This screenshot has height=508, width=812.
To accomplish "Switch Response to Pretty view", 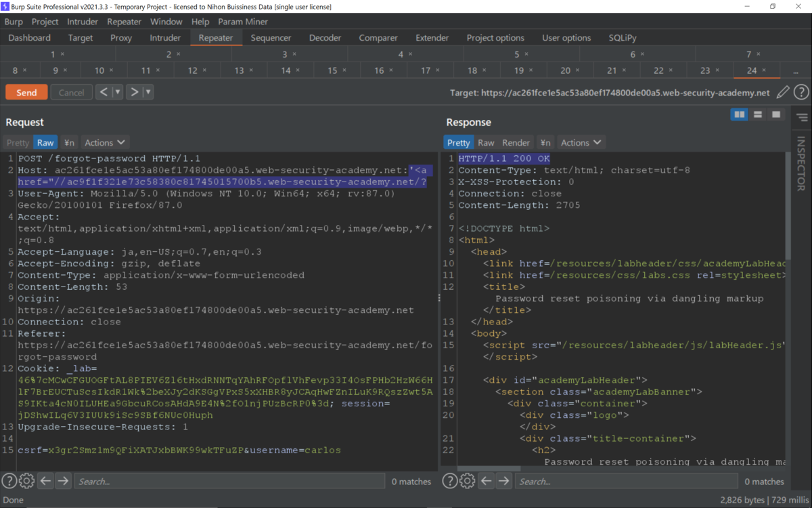I will (458, 142).
